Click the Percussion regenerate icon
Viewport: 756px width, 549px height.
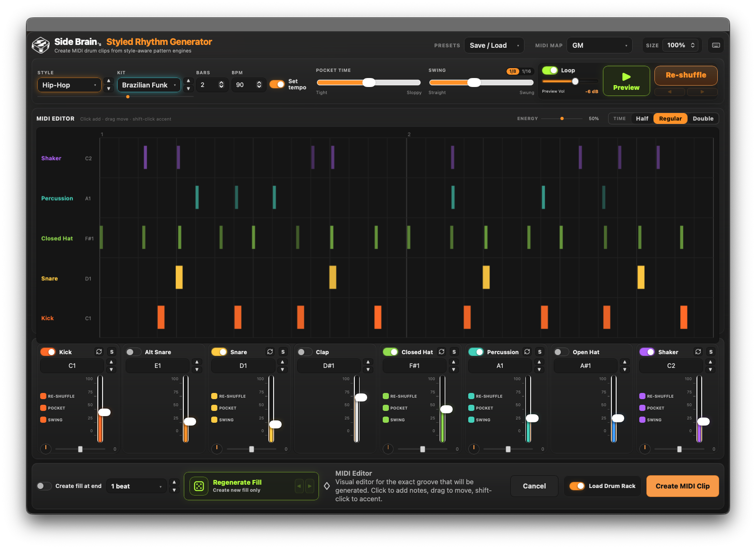tap(527, 352)
